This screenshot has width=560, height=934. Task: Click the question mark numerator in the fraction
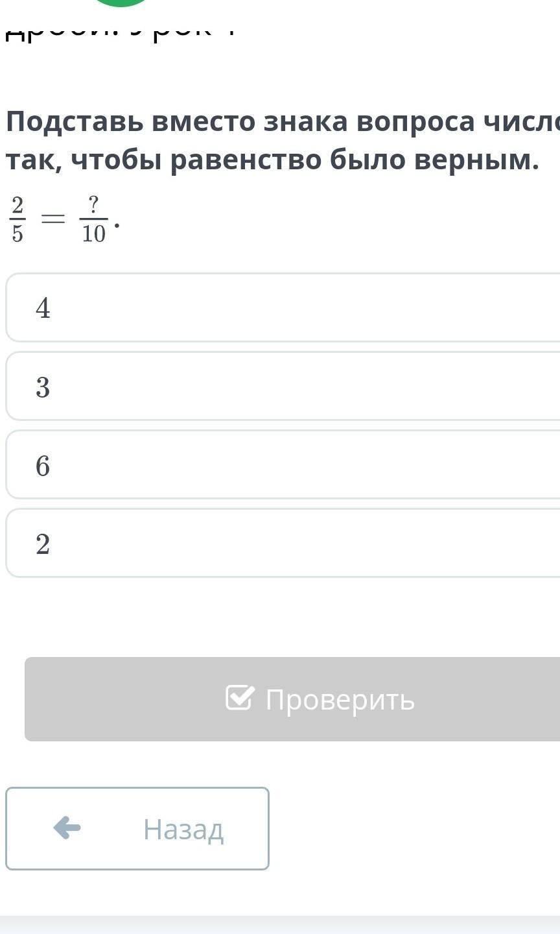pos(94,206)
